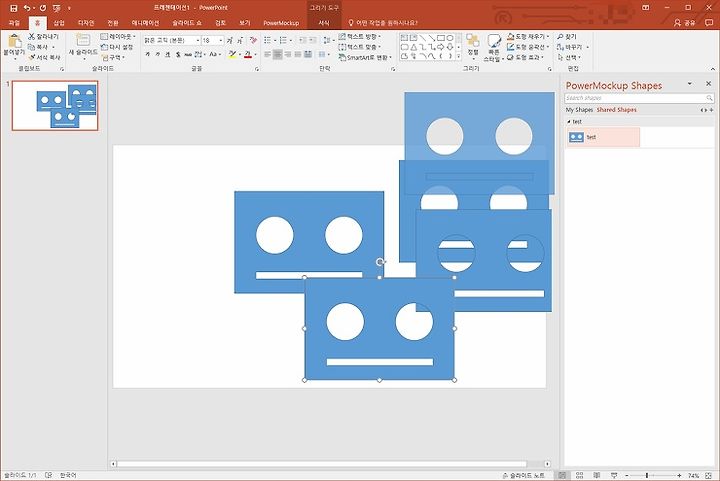
Task: Toggle text shadow S button
Action: coord(178,54)
